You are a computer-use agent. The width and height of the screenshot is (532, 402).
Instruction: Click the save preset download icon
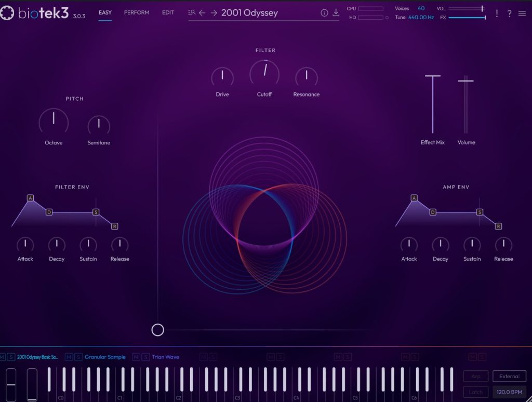coord(336,13)
